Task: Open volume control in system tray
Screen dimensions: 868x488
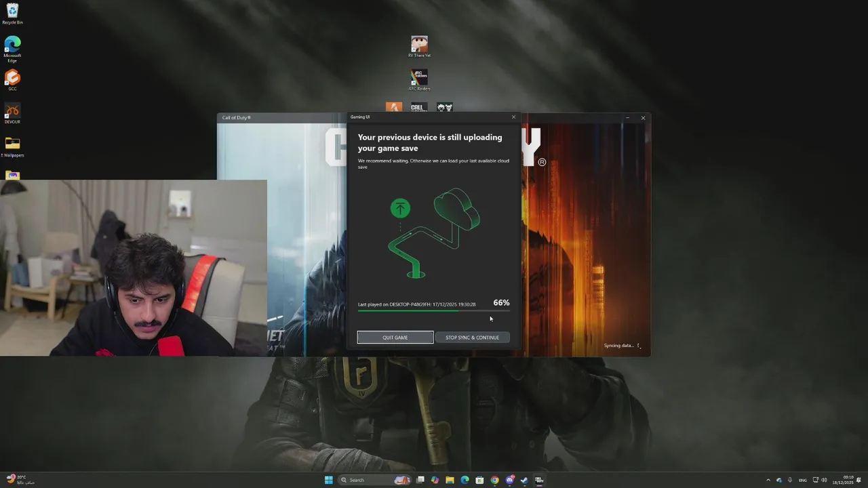Action: click(x=825, y=480)
